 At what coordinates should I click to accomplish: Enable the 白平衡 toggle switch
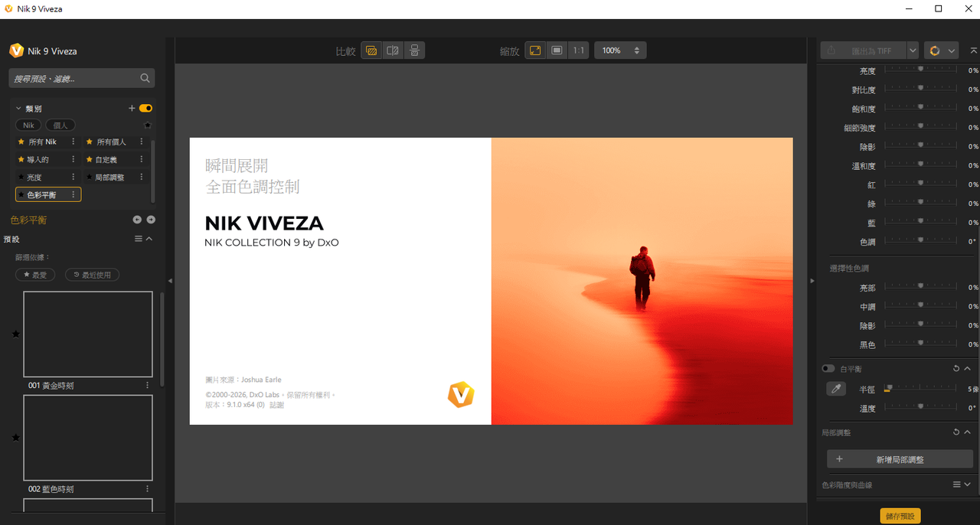click(828, 369)
